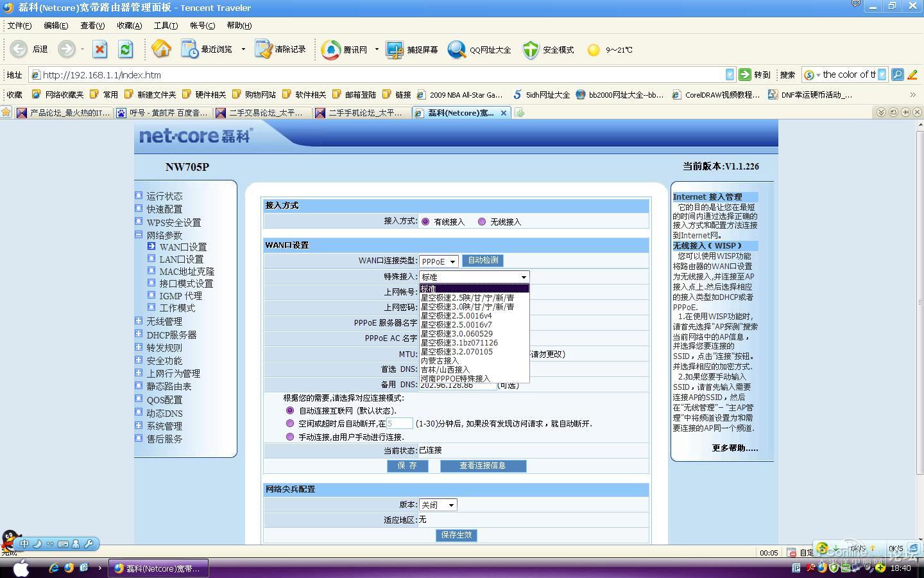Click the idle timeout minutes field
This screenshot has width=924, height=578.
[x=399, y=424]
